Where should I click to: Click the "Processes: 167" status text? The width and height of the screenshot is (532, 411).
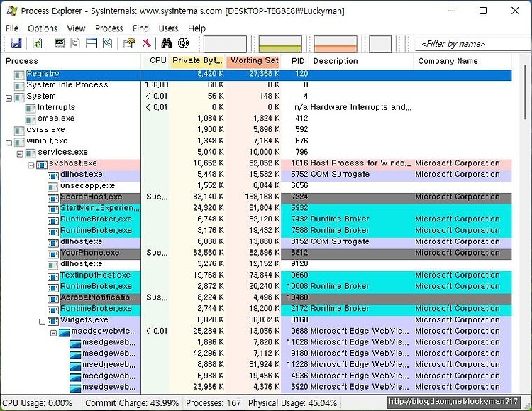point(214,403)
